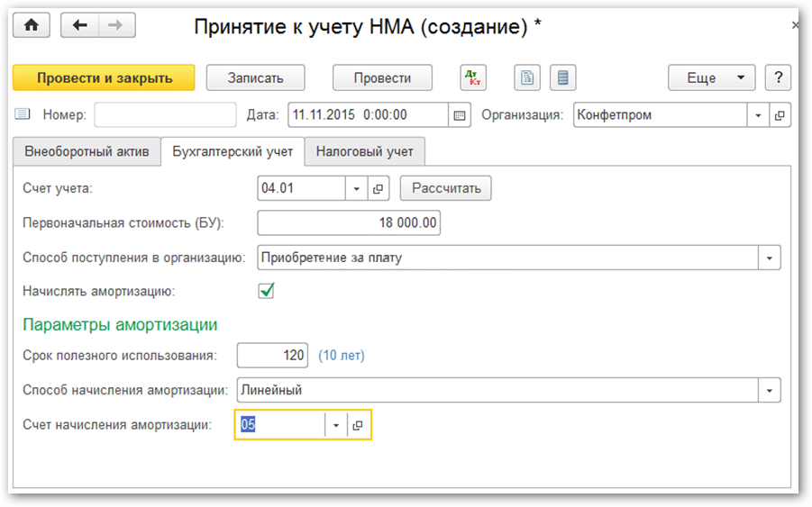This screenshot has height=507, width=812.
Task: Expand Способ поступления в организацию dropdown
Action: (x=770, y=258)
